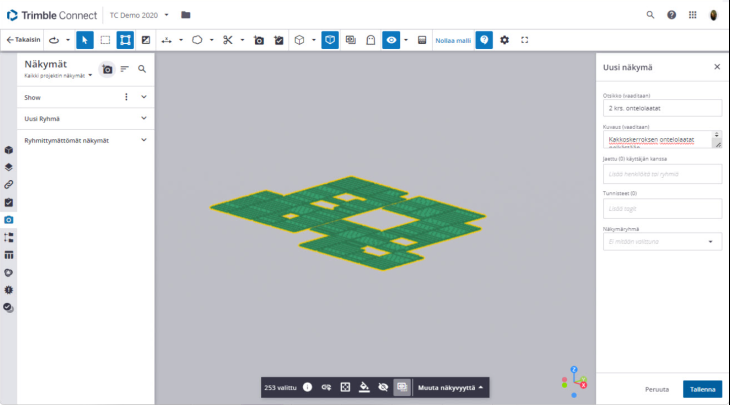Fill selected objects with paint bucket color
This screenshot has height=405, width=730.
364,387
